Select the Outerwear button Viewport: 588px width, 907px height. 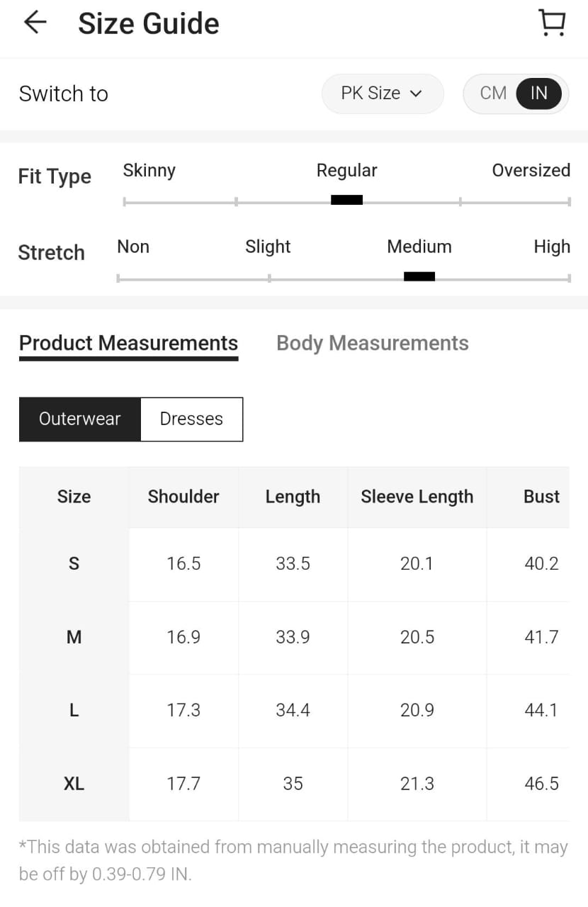80,419
